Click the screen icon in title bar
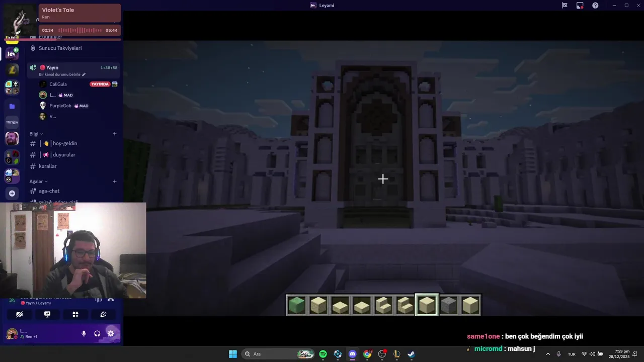This screenshot has width=644, height=362. tap(580, 6)
